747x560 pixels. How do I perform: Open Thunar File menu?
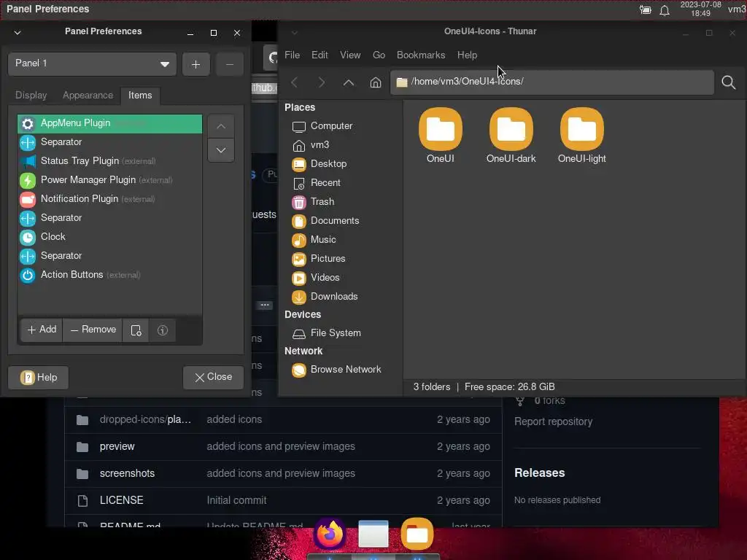(x=292, y=55)
